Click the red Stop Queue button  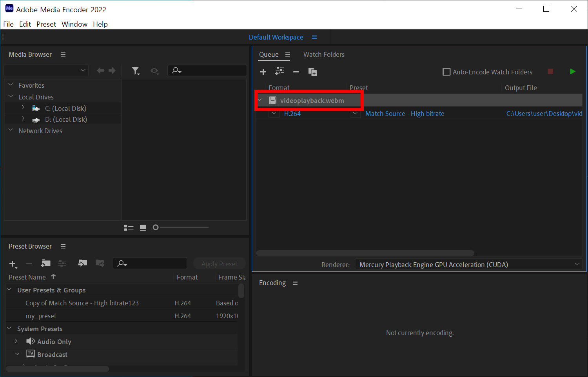pos(550,71)
